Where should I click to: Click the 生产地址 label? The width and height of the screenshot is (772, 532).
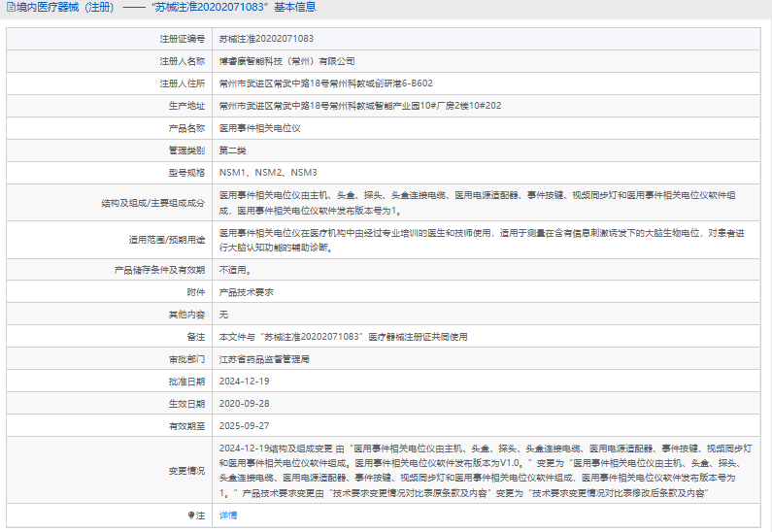coord(186,105)
